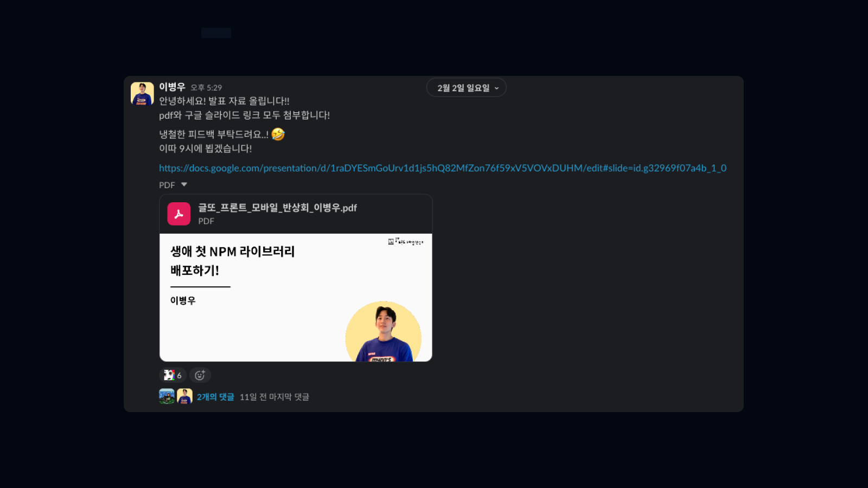Click the 11일 전 마지막 댓글 text
868x488 pixels.
(x=275, y=397)
